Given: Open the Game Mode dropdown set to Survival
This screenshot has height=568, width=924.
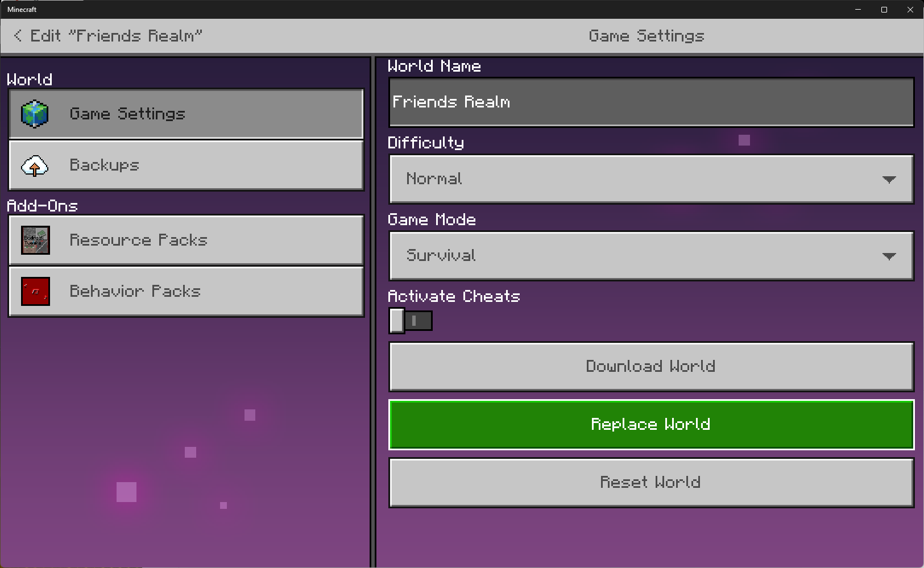Looking at the screenshot, I should click(651, 256).
